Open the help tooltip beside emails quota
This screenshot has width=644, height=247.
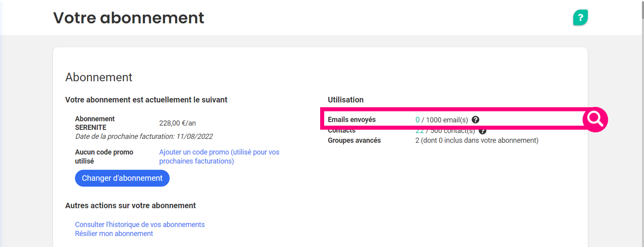[475, 120]
